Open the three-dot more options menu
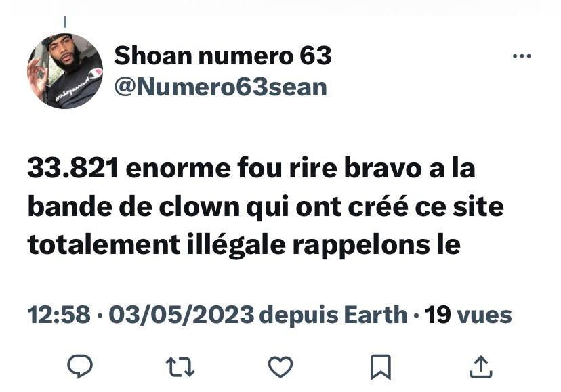This screenshot has height=392, width=561. [x=522, y=56]
